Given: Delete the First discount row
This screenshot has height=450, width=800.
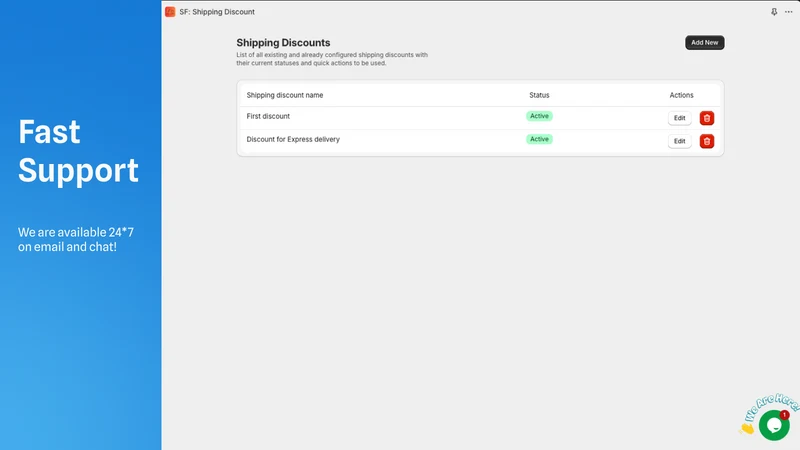Looking at the screenshot, I should [707, 118].
